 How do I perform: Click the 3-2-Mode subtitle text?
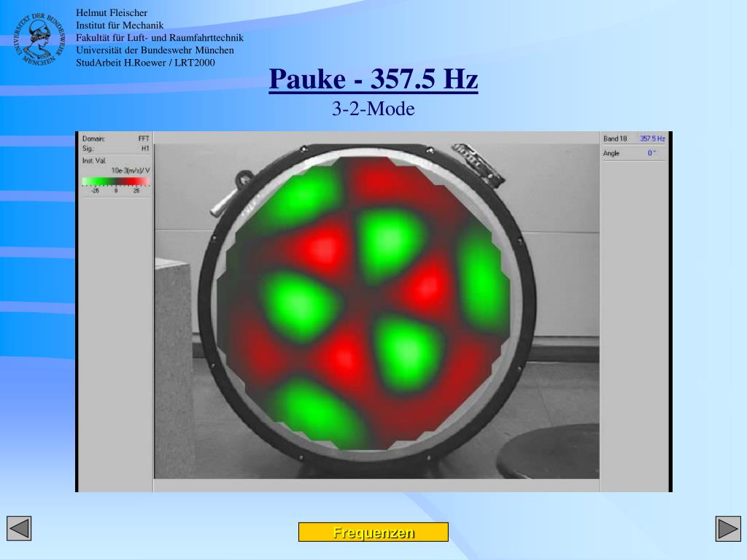click(x=373, y=109)
